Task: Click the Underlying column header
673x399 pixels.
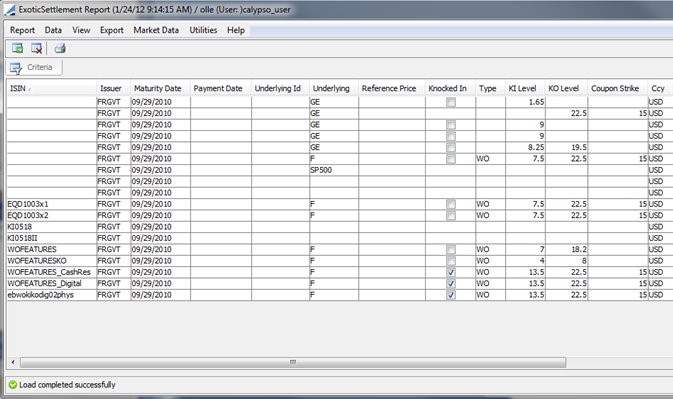Action: (x=333, y=88)
